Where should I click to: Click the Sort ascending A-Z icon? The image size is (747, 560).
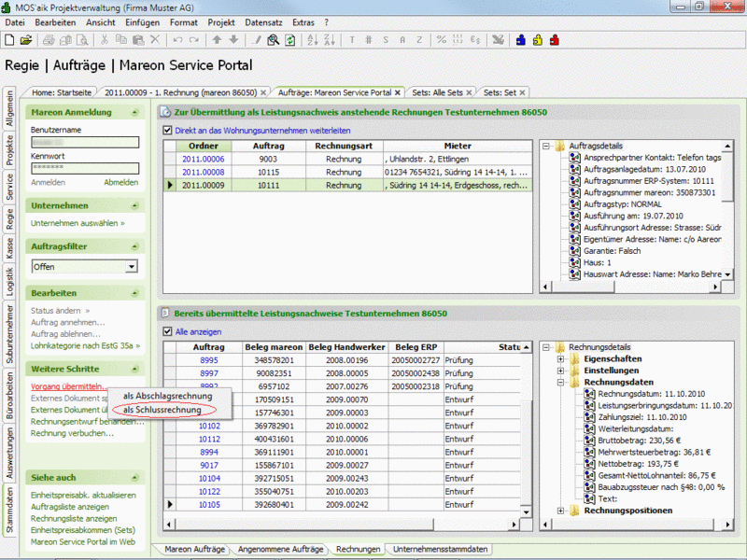(x=313, y=40)
